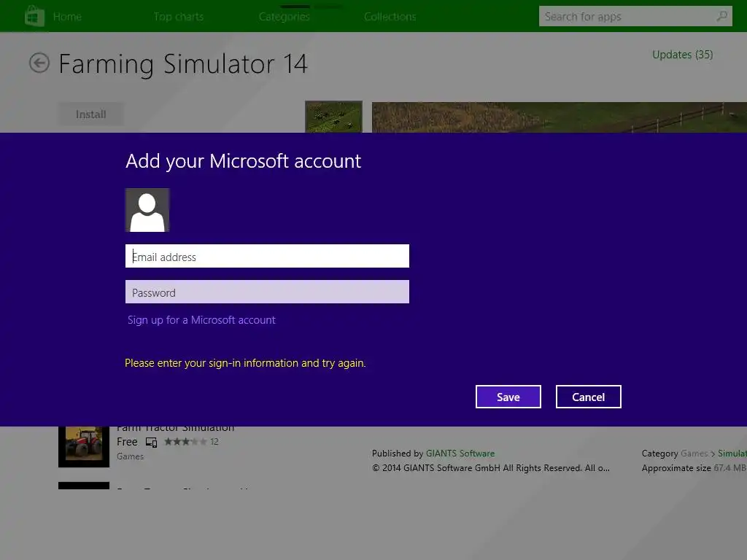747x560 pixels.
Task: Open the Games category link
Action: [x=694, y=454]
